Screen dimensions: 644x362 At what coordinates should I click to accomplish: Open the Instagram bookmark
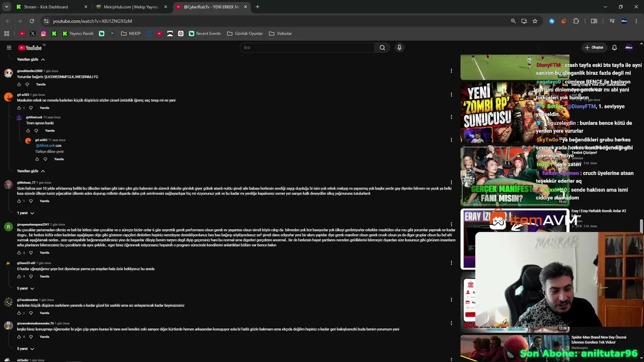pyautogui.click(x=44, y=34)
